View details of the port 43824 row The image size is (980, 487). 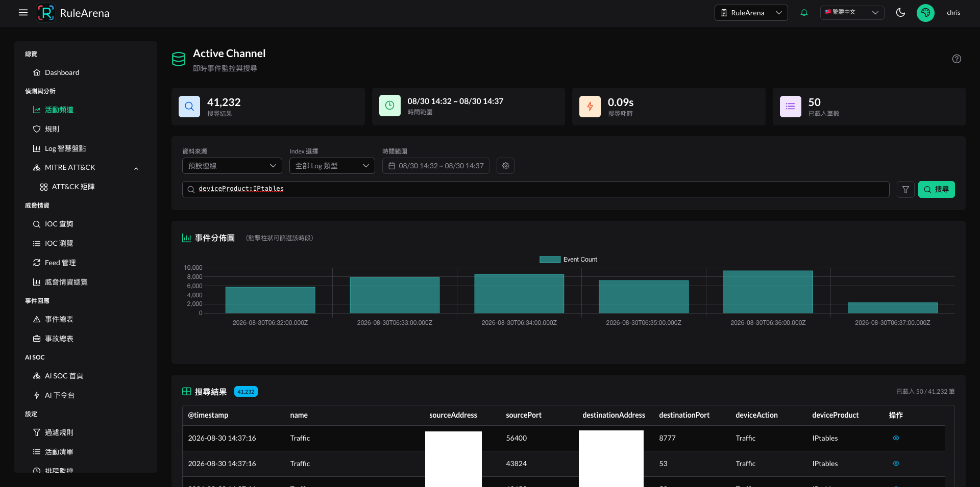896,464
